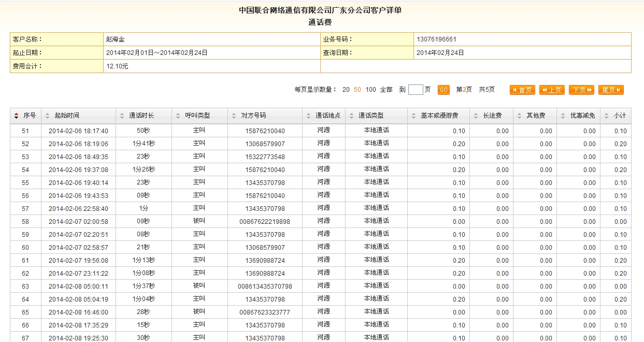This screenshot has height=342, width=644.
Task: Show 50 records per page
Action: point(357,90)
